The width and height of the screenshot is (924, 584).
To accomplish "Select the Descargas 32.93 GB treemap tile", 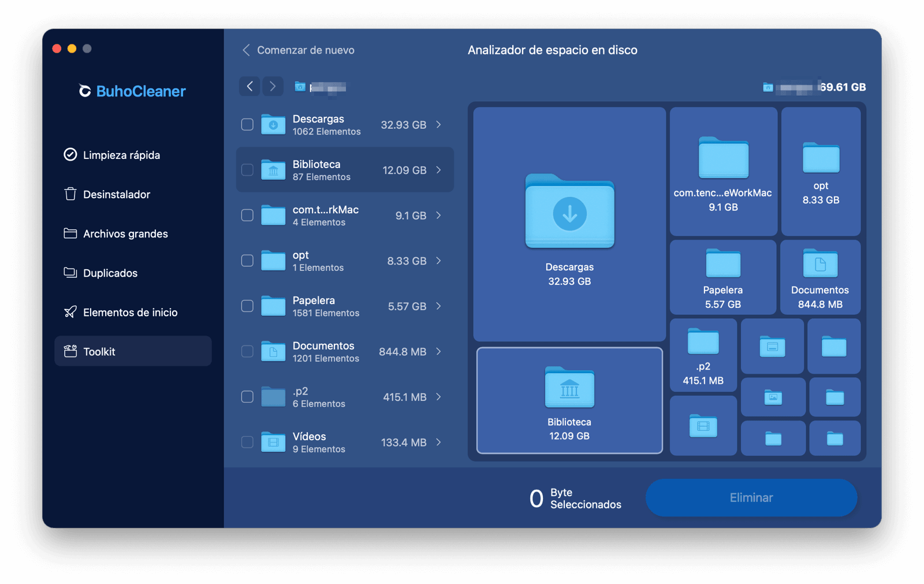I will click(x=569, y=224).
